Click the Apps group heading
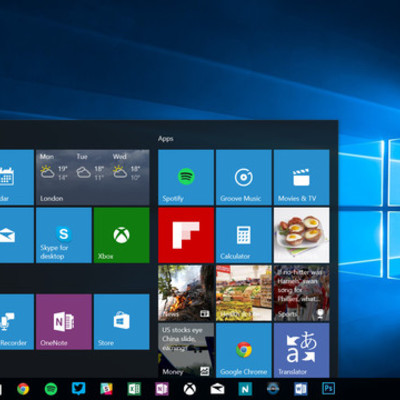The image size is (400, 400). 166,139
